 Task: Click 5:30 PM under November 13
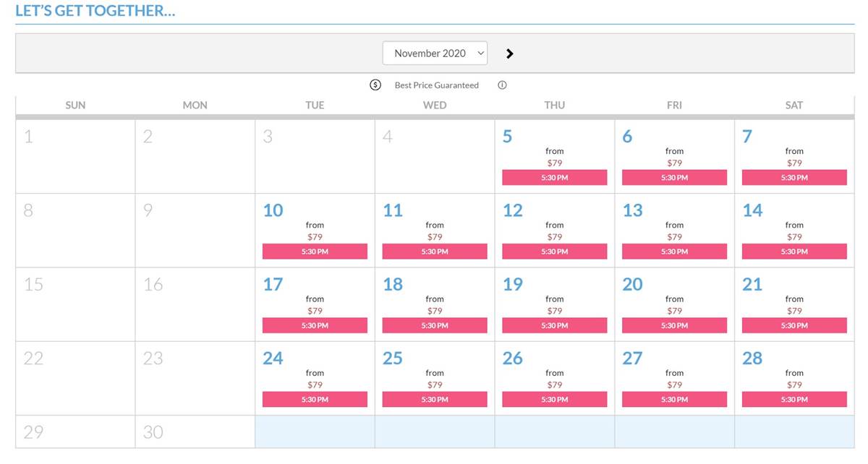pyautogui.click(x=674, y=252)
